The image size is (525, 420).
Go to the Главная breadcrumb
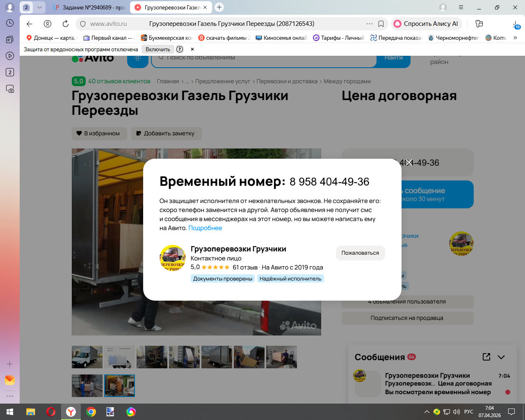tap(168, 81)
